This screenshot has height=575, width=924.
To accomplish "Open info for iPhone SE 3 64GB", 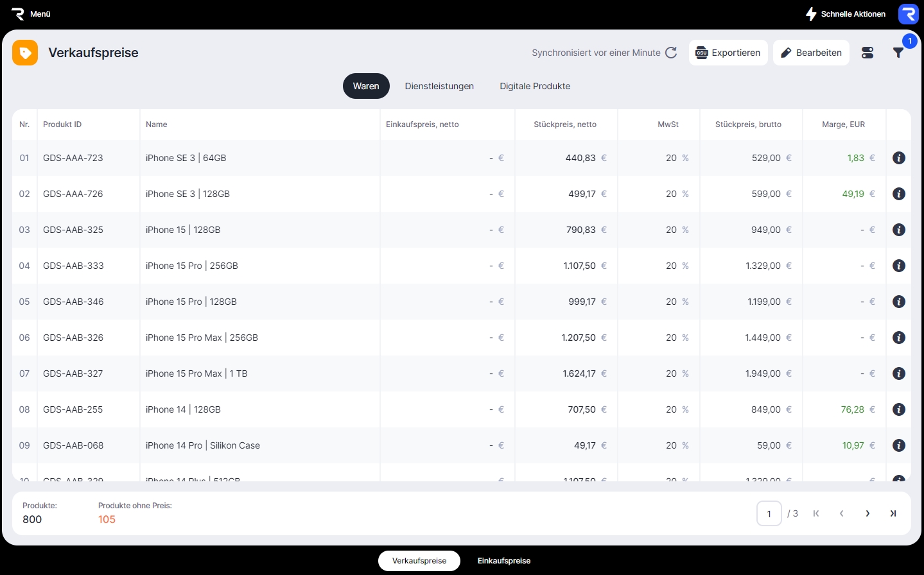I will [x=898, y=158].
